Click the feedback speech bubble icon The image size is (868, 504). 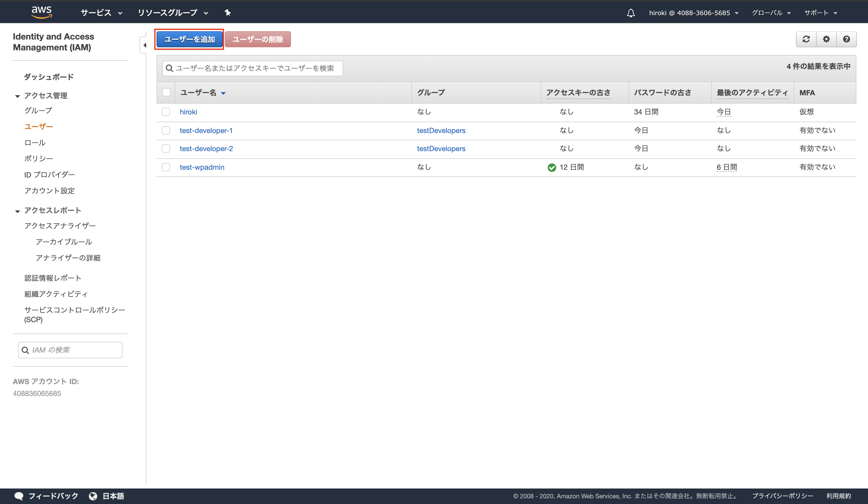[x=19, y=496]
